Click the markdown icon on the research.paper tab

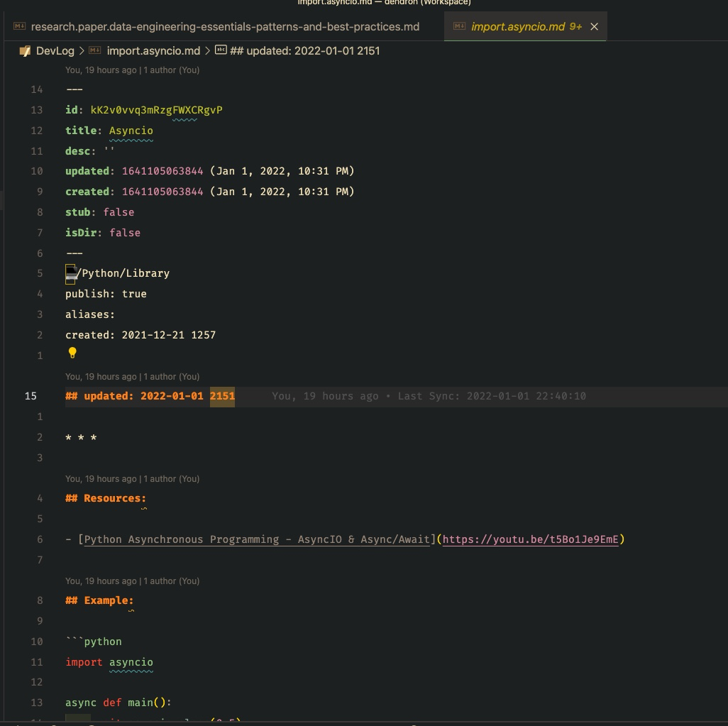tap(19, 26)
